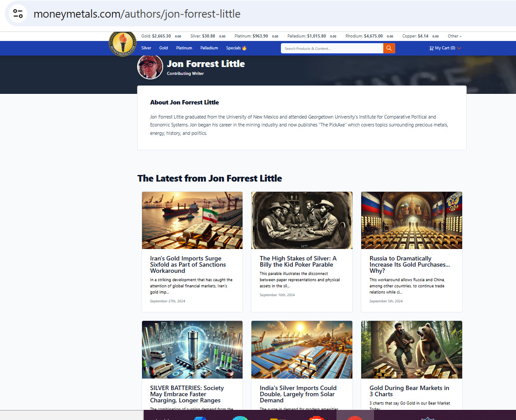Click the Iran article excerpt text

[191, 286]
